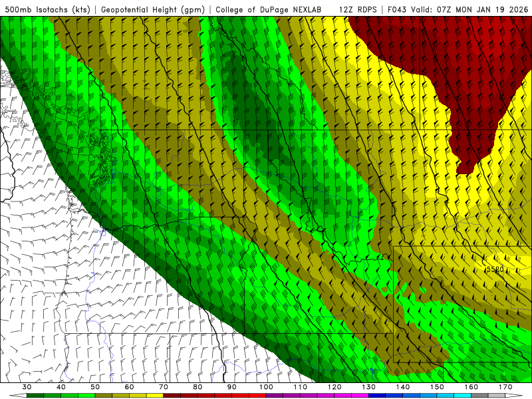The height and width of the screenshot is (399, 532).
Task: Select the darkest green swatch in the legend
Action: click(x=35, y=396)
